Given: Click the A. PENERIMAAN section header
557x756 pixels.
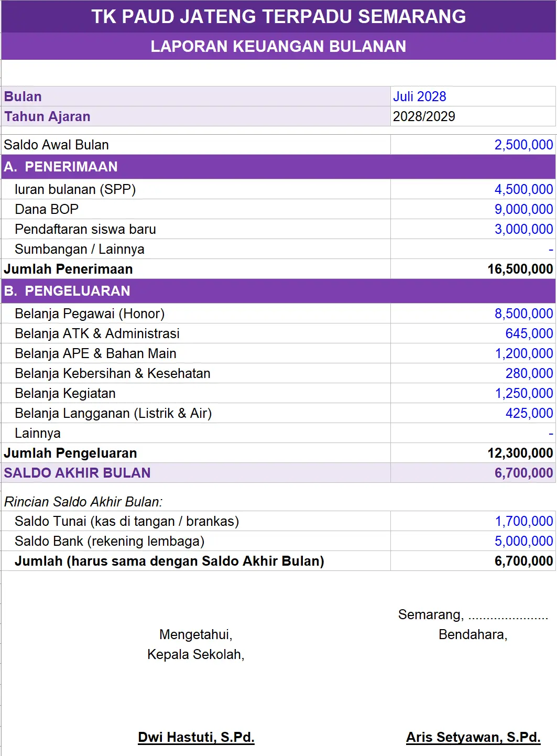Looking at the screenshot, I should [x=278, y=167].
